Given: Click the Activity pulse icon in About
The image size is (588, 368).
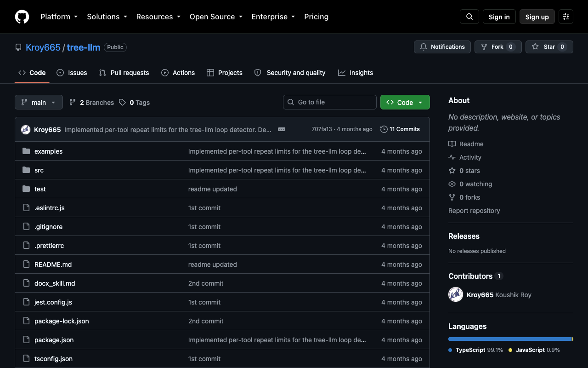Looking at the screenshot, I should point(452,157).
